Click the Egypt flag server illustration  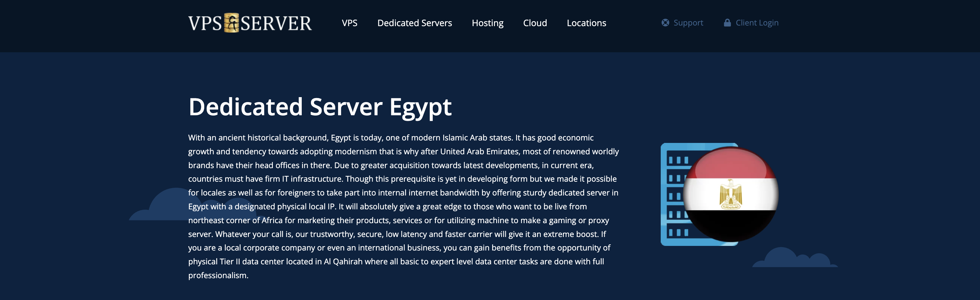(719, 194)
